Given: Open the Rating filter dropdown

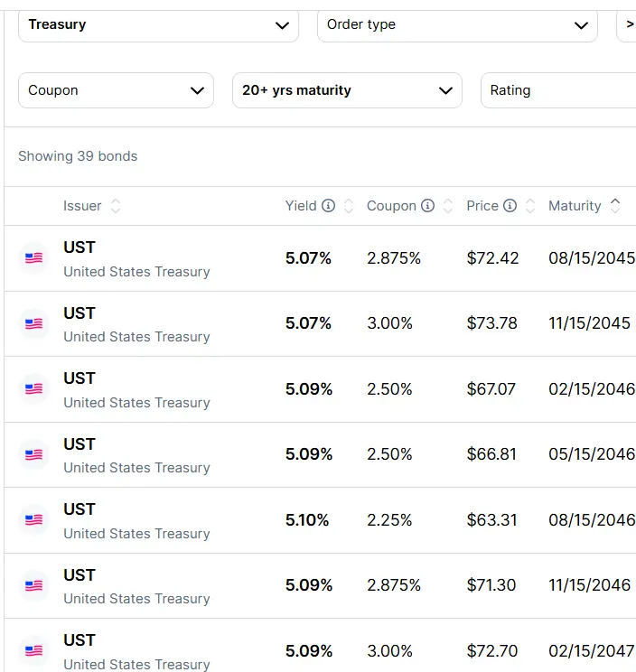Looking at the screenshot, I should coord(558,90).
